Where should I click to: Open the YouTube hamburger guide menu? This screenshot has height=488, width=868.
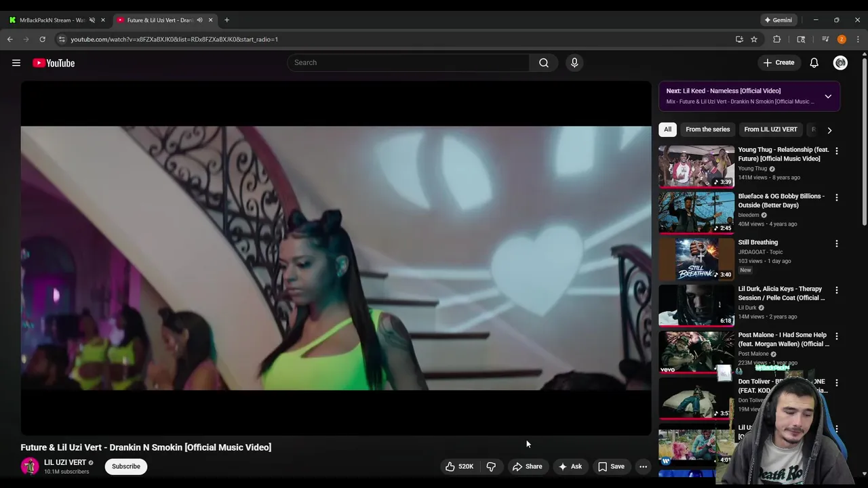pos(16,63)
